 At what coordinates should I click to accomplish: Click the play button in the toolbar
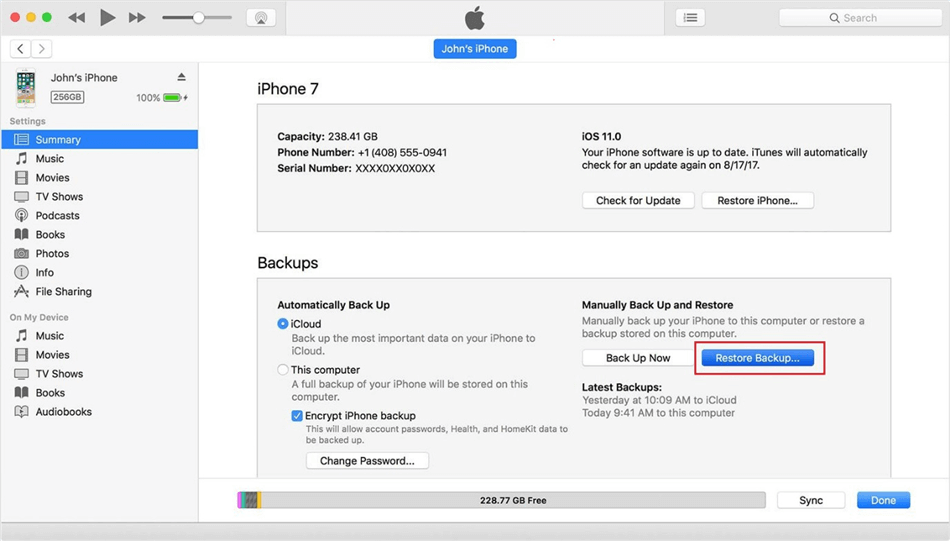107,18
